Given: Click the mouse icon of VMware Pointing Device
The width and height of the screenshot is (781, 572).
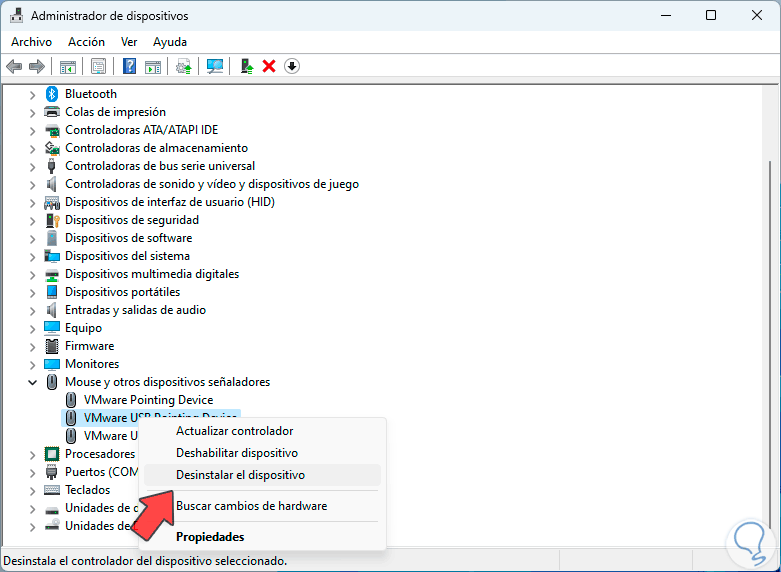Looking at the screenshot, I should point(71,400).
